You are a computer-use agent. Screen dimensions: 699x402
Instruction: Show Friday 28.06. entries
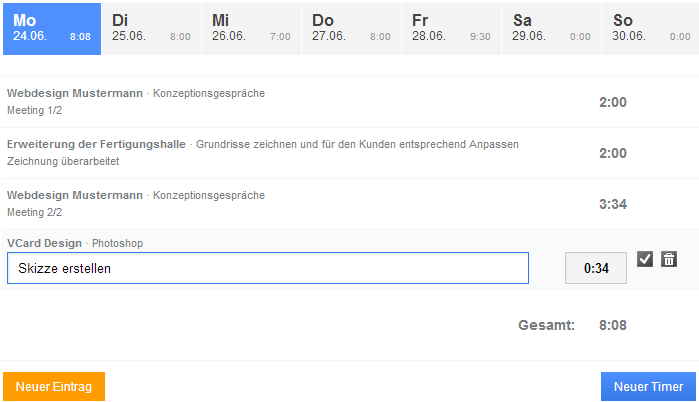tap(451, 28)
